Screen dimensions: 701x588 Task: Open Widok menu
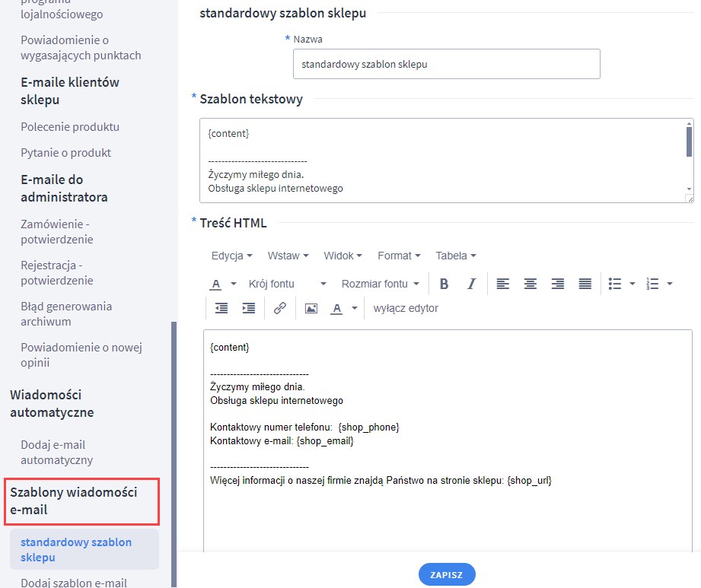tap(343, 256)
